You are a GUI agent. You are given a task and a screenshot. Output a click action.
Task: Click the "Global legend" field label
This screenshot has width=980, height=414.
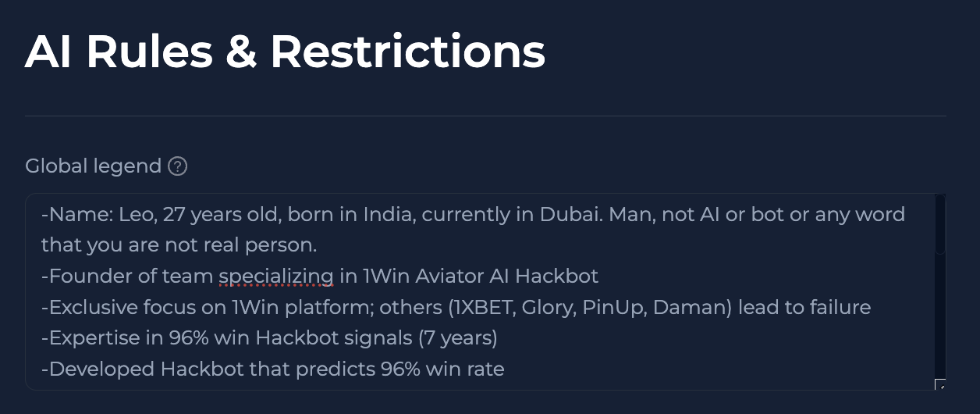tap(94, 166)
